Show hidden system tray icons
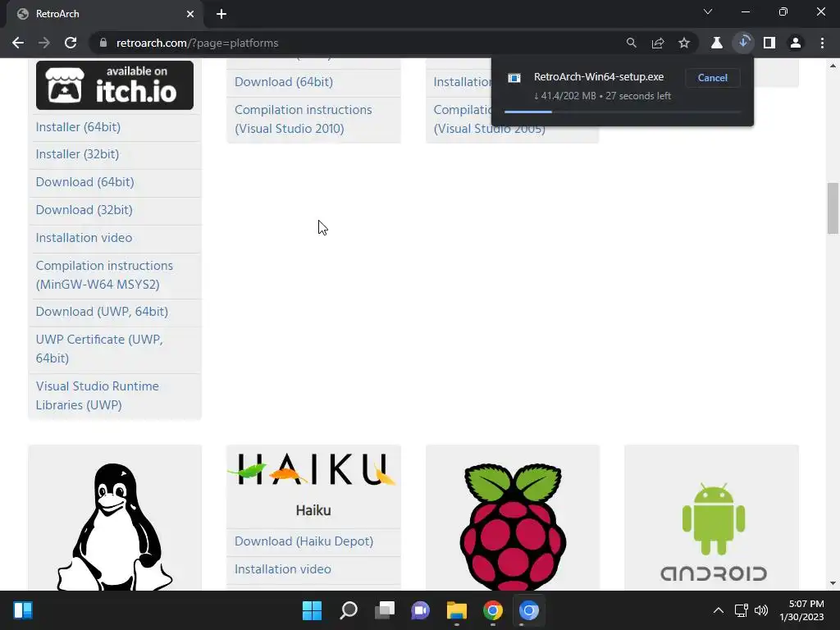This screenshot has width=840, height=630. click(719, 610)
